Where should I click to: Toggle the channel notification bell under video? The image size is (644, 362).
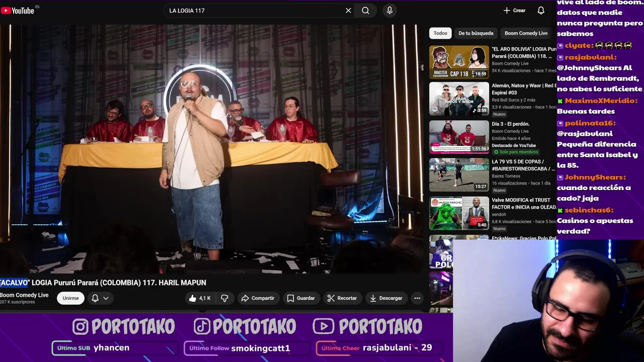pos(95,298)
